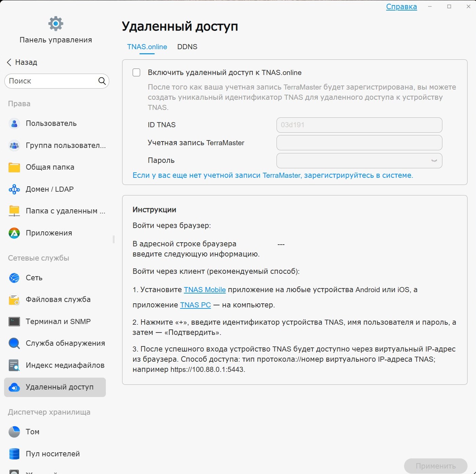The image size is (476, 474).
Task: Click the remote folder mount icon
Action: point(14,211)
